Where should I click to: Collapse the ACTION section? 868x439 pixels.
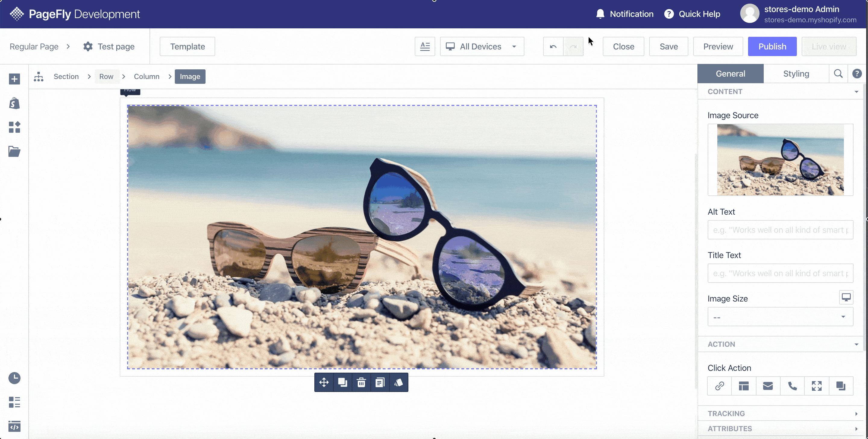780,344
